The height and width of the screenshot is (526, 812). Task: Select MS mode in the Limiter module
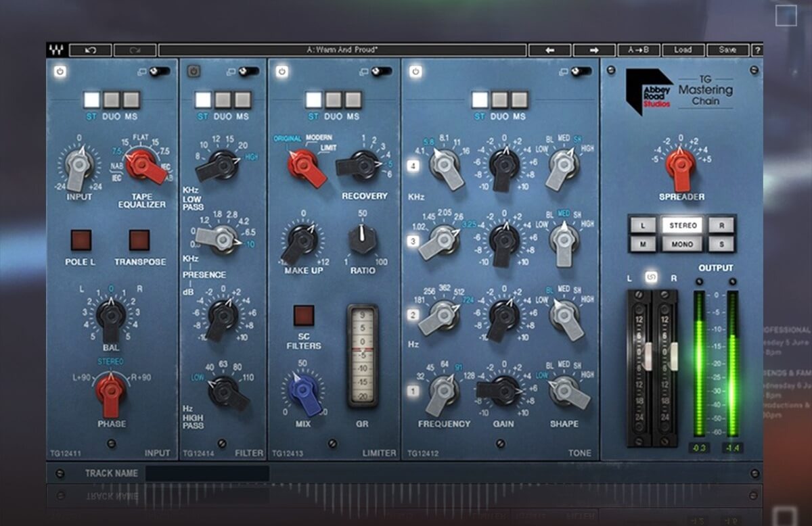pyautogui.click(x=353, y=100)
